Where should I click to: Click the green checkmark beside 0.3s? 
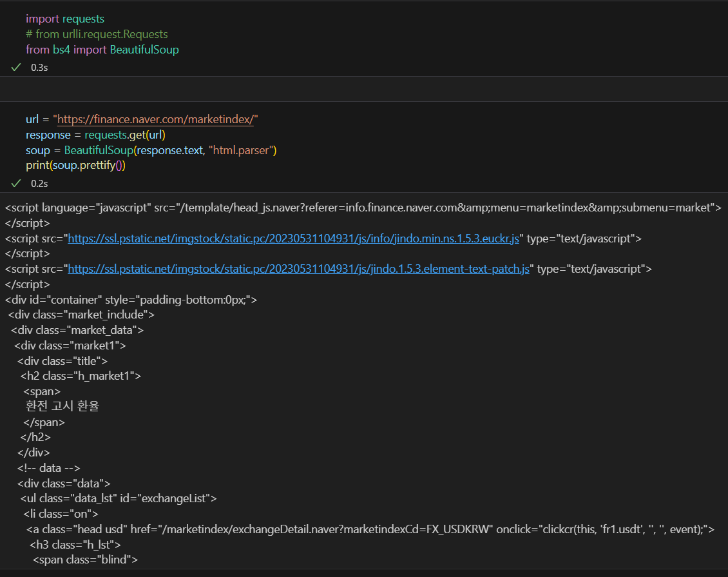point(16,67)
